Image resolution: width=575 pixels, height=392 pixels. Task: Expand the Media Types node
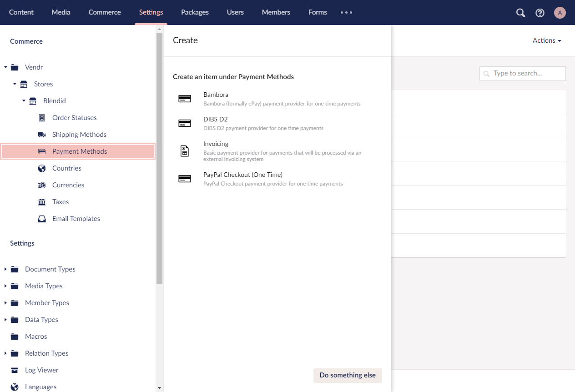5,286
